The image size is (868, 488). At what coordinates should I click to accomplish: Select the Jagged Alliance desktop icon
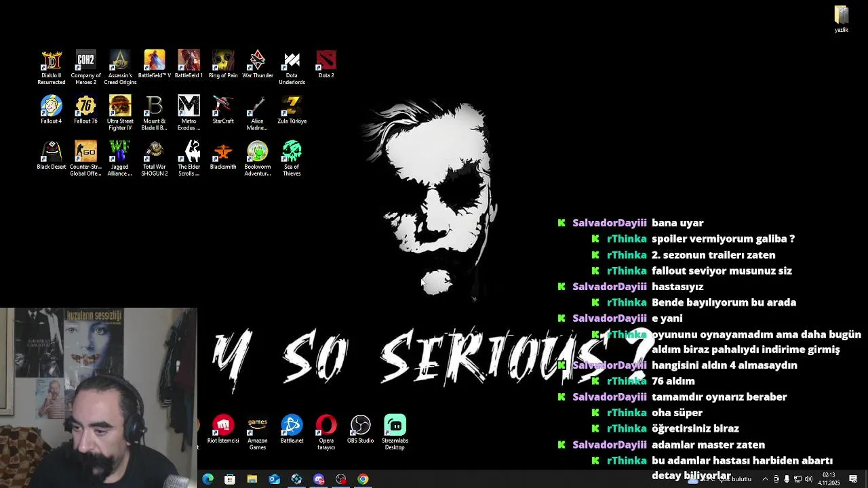click(120, 158)
